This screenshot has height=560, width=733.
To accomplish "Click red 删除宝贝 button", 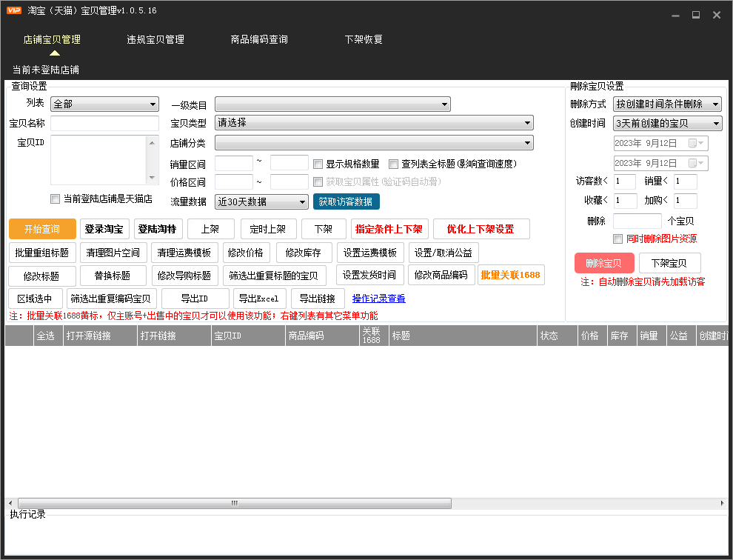I will click(x=604, y=263).
